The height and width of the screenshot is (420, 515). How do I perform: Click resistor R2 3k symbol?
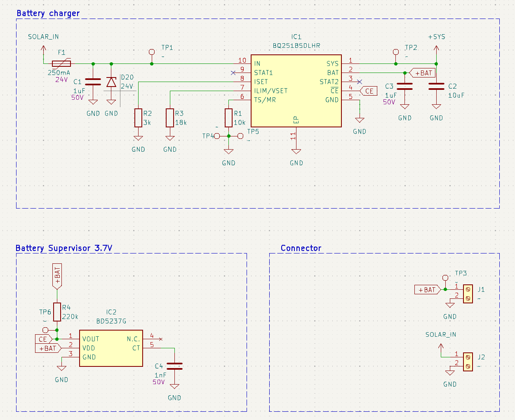point(139,118)
